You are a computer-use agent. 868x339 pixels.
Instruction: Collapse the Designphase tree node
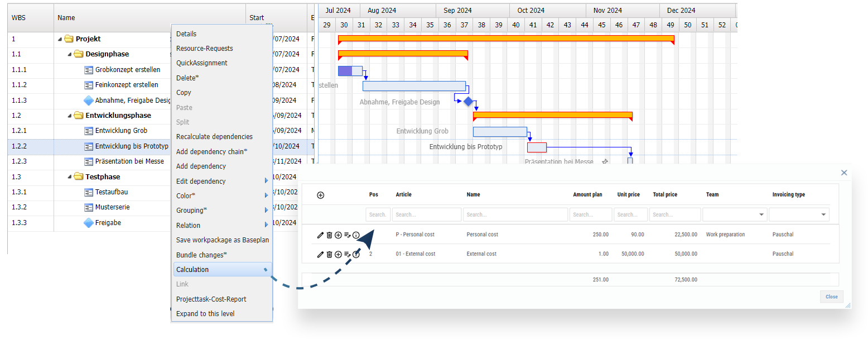pos(70,55)
